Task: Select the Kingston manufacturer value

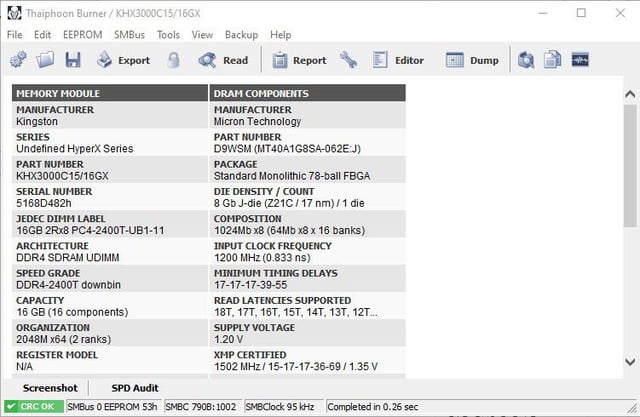Action: pos(37,122)
